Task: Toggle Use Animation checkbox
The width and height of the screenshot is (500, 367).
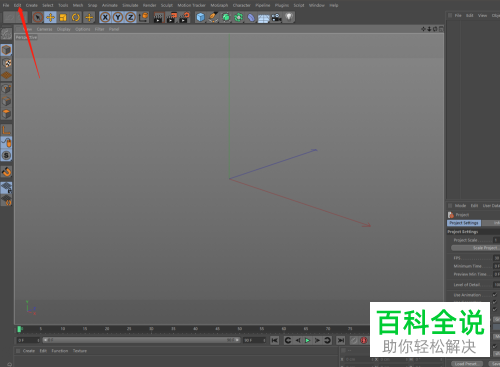Action: coord(495,295)
